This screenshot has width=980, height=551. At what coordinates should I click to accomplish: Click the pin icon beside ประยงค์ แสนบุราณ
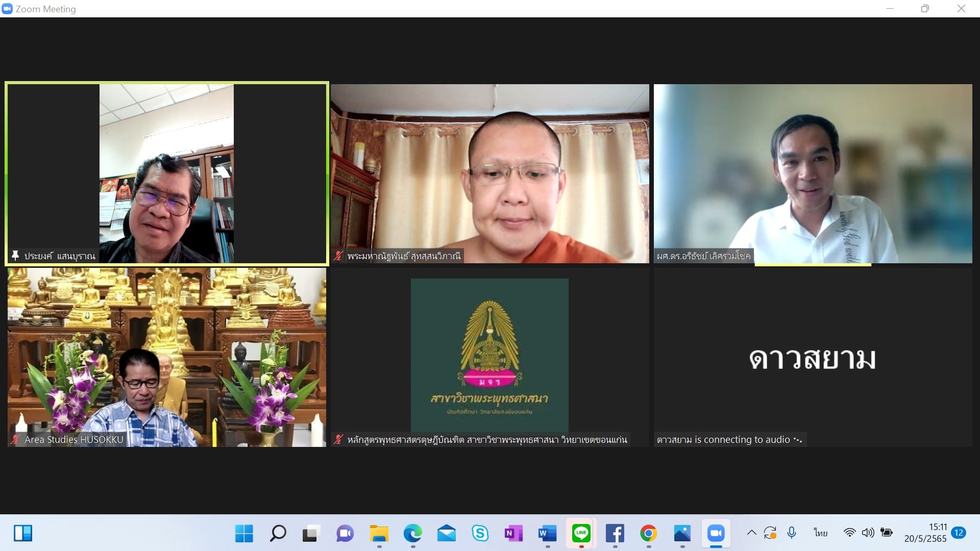[15, 256]
